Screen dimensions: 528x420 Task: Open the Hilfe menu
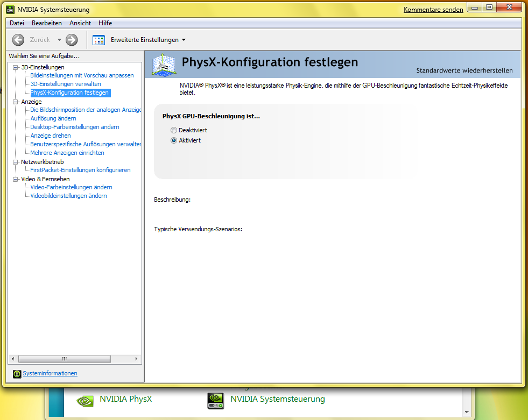tap(105, 23)
